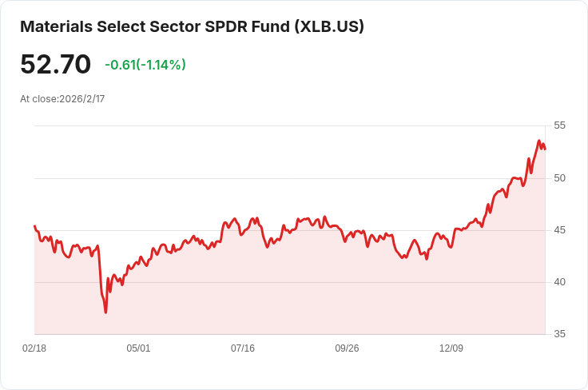Click the -1.14% percentage change
Viewport: 588px width, 390px height.
pos(161,65)
